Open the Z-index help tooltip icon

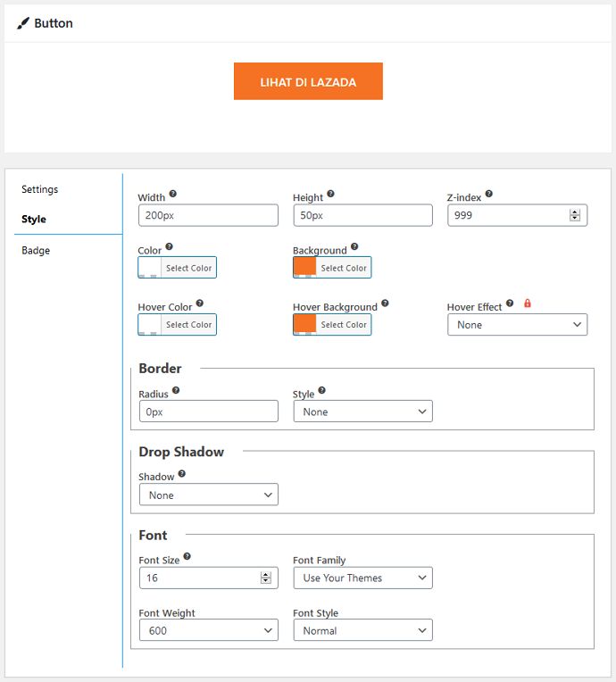pyautogui.click(x=489, y=194)
